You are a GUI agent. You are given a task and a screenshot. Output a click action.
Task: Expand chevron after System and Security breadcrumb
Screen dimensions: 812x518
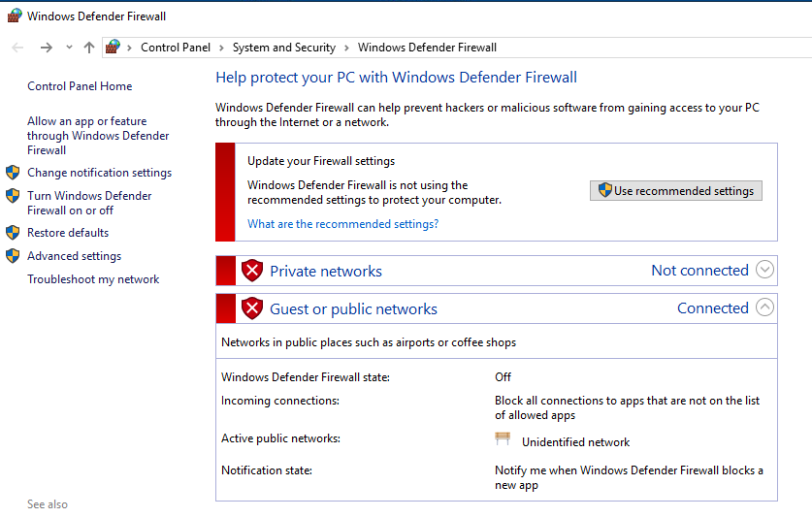point(346,49)
